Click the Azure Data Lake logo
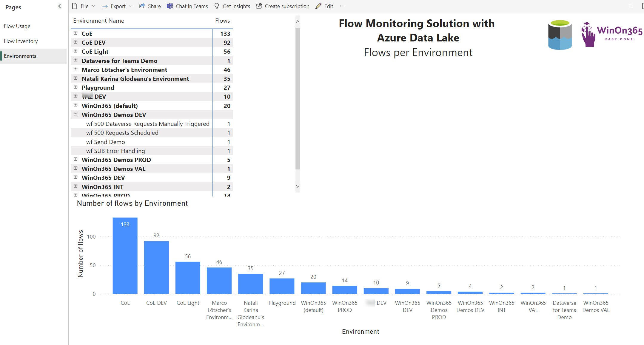Image resolution: width=644 pixels, height=345 pixels. coord(560,35)
